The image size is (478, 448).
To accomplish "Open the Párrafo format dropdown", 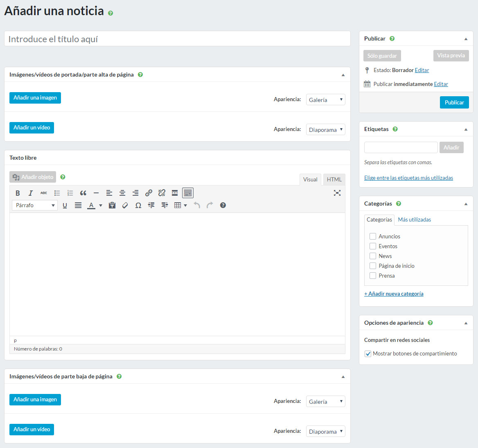I will [35, 205].
